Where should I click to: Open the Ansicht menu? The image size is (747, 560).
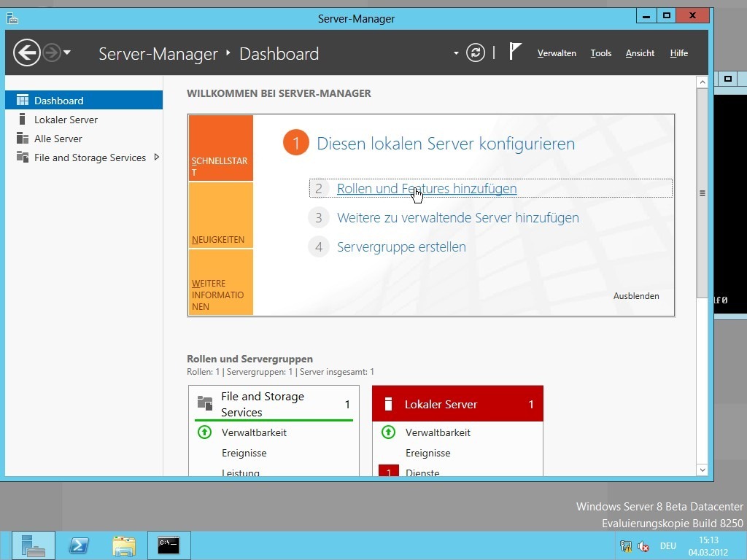click(640, 53)
